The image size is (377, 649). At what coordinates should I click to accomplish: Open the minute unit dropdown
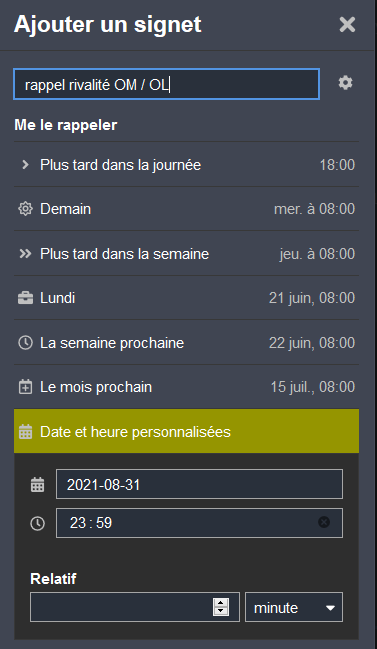[294, 607]
